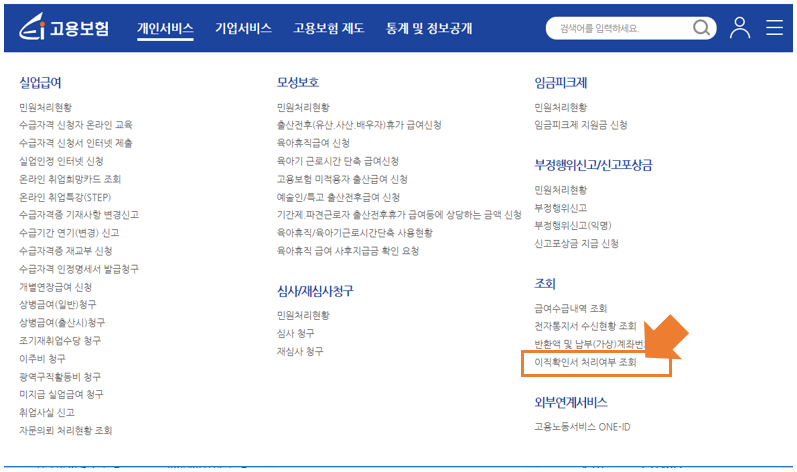Open the 통계 및 정보공개 menu
This screenshot has height=472, width=797.
(429, 28)
